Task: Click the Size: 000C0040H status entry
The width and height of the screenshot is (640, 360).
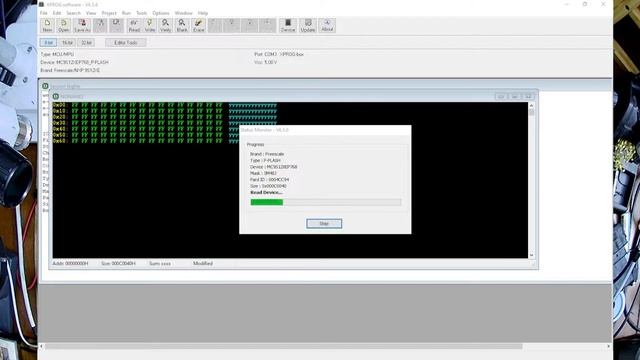Action: coord(118,264)
